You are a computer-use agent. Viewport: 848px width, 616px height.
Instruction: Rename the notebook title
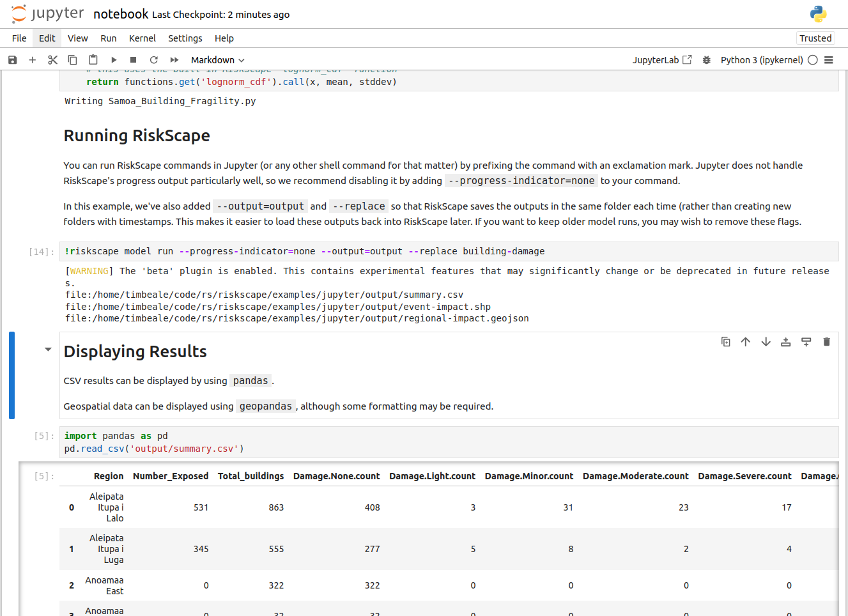coord(121,14)
